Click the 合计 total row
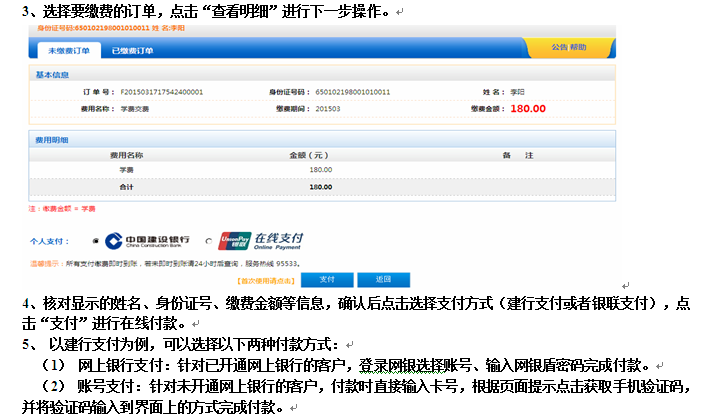 point(126,186)
